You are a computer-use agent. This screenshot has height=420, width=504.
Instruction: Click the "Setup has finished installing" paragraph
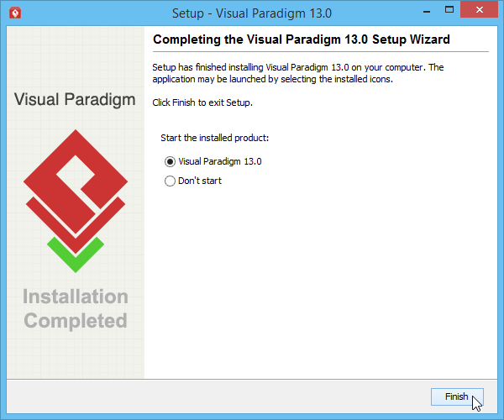coord(298,73)
